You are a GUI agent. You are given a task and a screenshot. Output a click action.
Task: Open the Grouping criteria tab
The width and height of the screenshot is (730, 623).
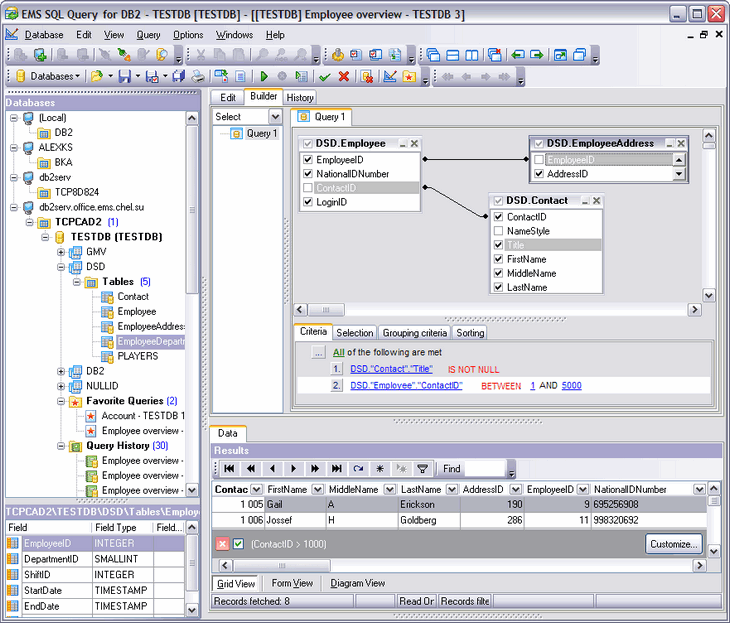[x=414, y=333]
